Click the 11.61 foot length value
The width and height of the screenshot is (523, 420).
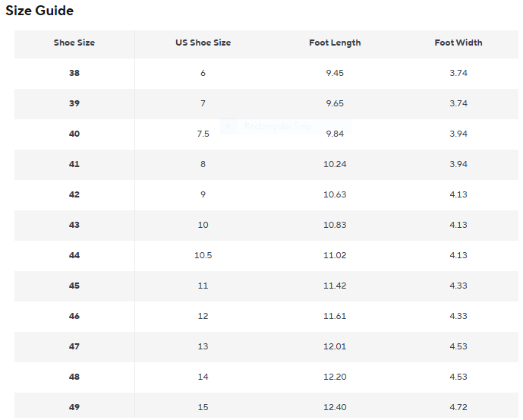(x=335, y=316)
